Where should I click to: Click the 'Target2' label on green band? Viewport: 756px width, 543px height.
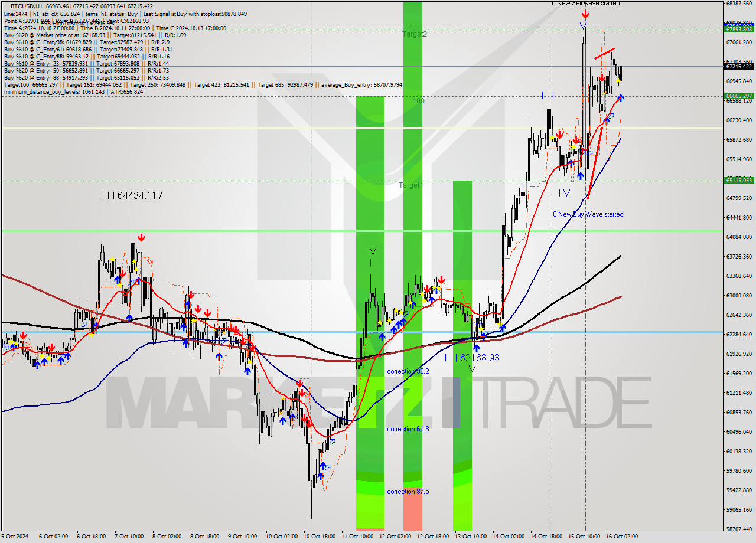coord(415,34)
